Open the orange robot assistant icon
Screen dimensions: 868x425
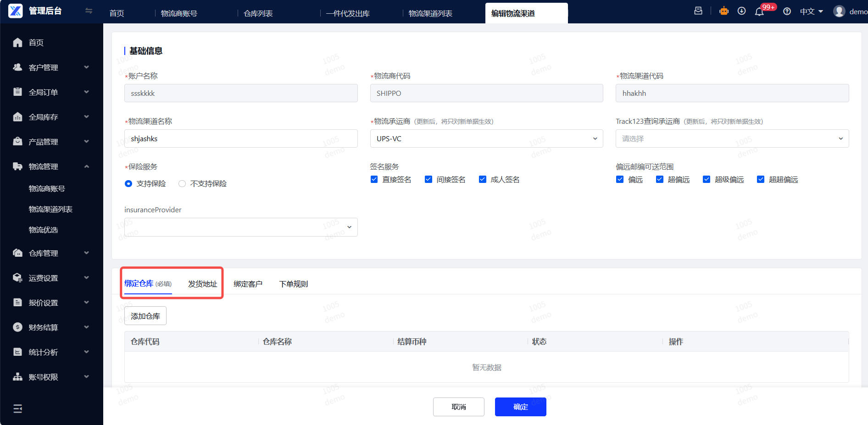[x=724, y=11]
